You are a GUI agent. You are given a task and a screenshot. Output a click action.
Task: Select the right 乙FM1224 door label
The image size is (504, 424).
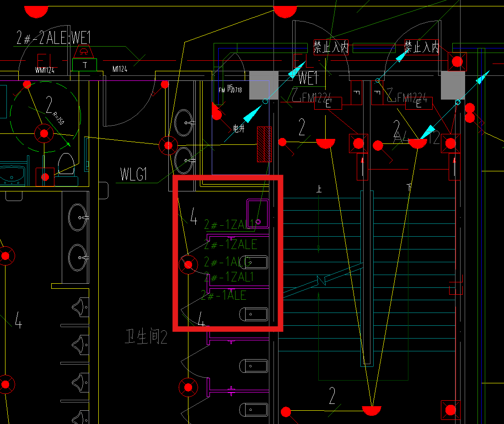[407, 95]
